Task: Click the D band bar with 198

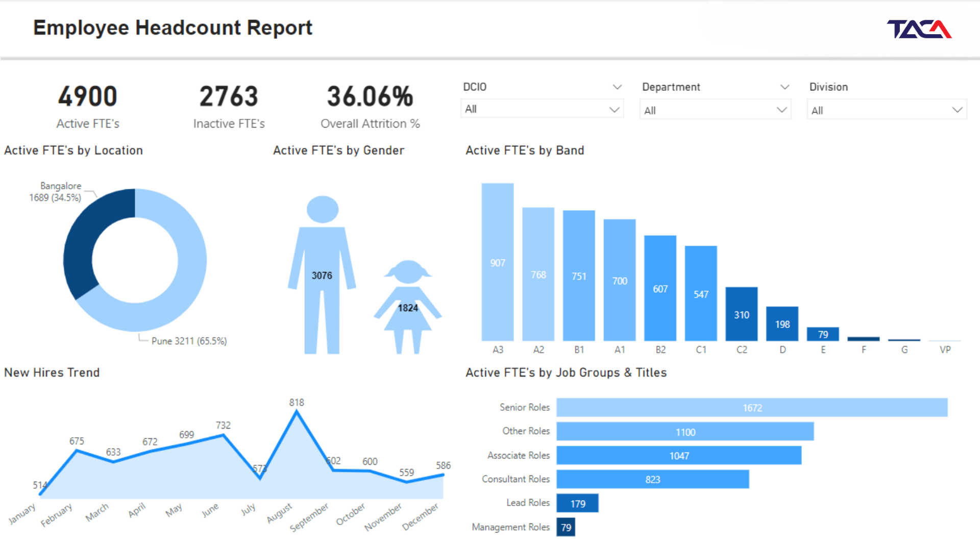Action: point(782,323)
